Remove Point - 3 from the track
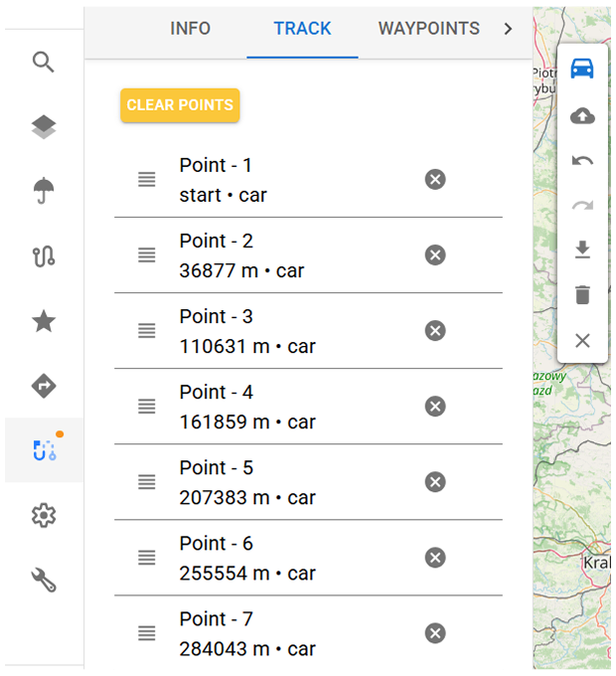Viewport: 616px width, 676px height. pos(435,330)
